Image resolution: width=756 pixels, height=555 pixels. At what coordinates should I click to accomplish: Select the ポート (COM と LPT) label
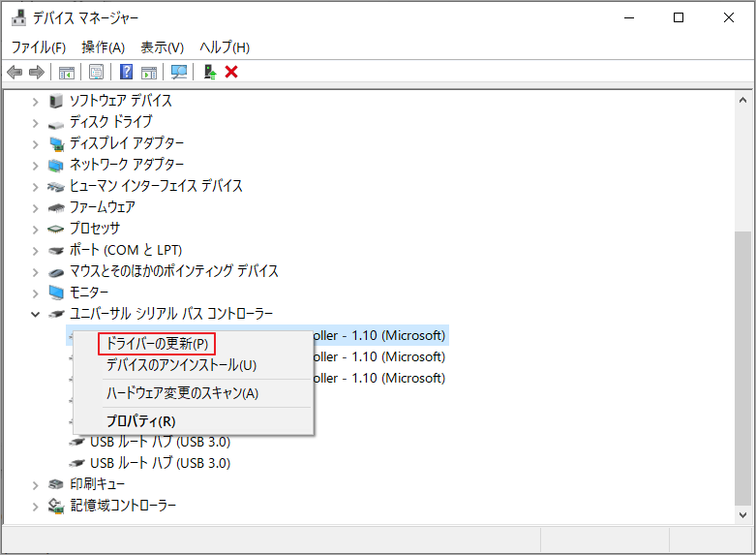[x=126, y=250]
